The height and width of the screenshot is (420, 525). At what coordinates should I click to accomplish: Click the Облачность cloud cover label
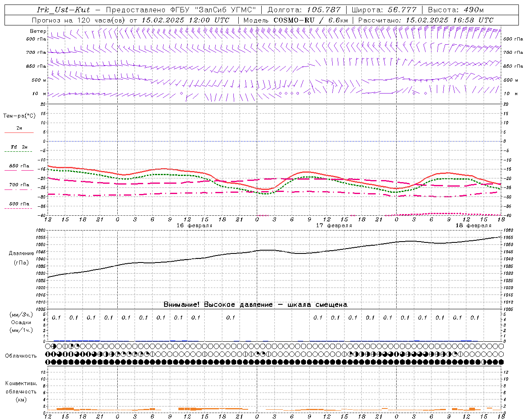point(21,356)
